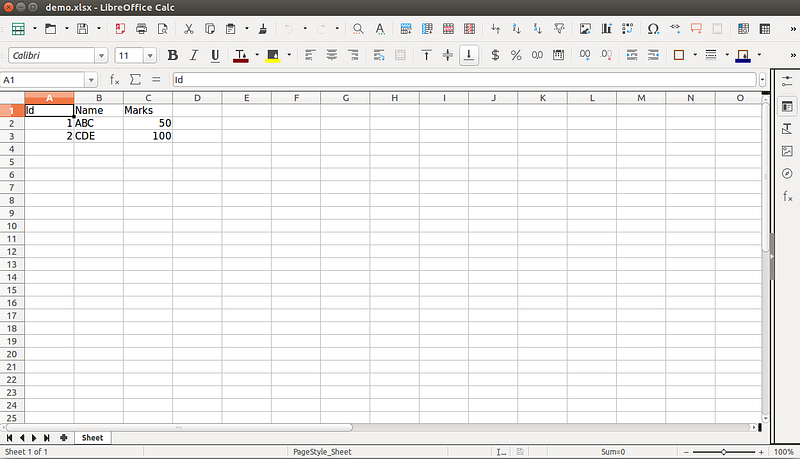Adjust the zoom slider handle

pyautogui.click(x=723, y=452)
